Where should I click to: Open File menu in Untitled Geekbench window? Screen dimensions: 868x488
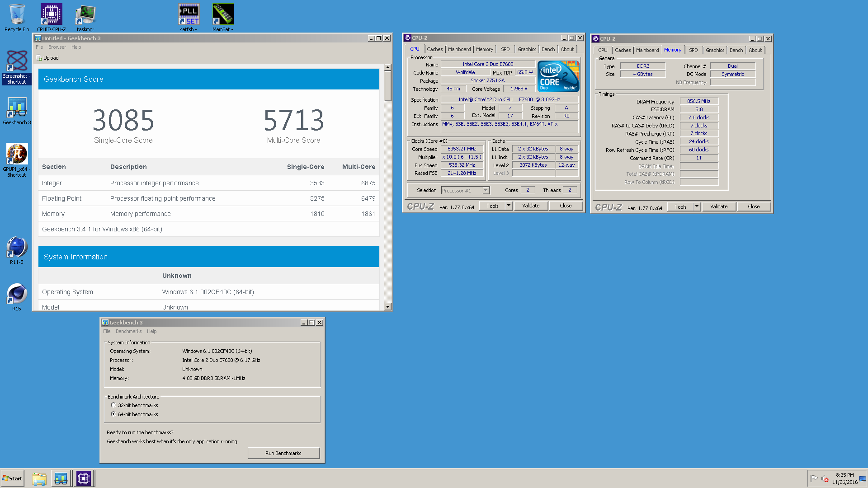[x=39, y=47]
